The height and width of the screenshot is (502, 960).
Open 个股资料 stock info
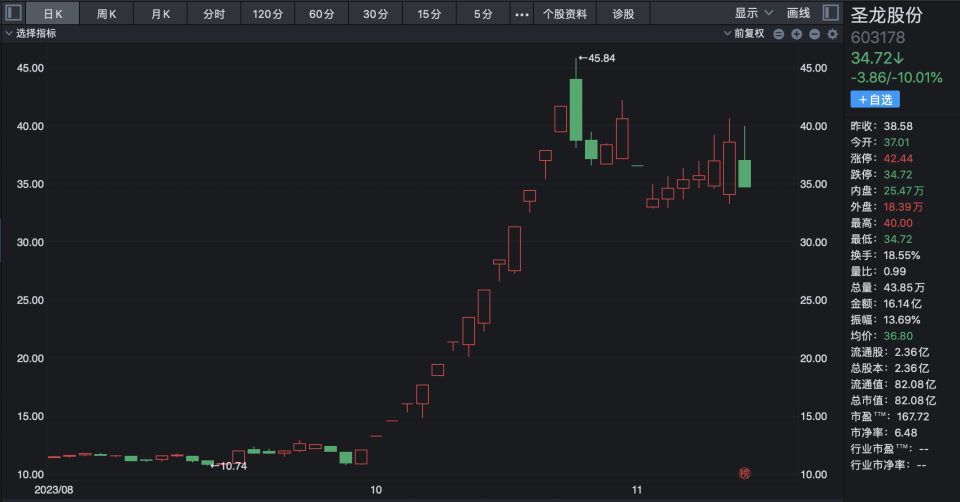(564, 14)
